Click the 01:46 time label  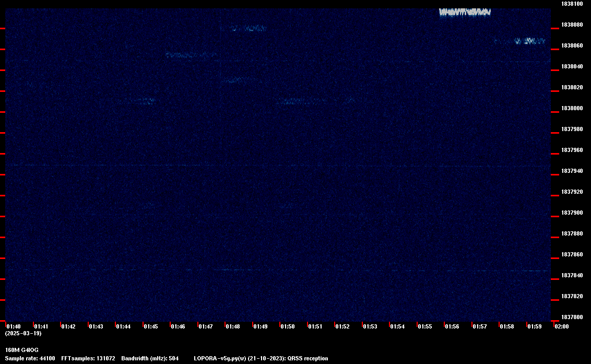click(x=178, y=326)
